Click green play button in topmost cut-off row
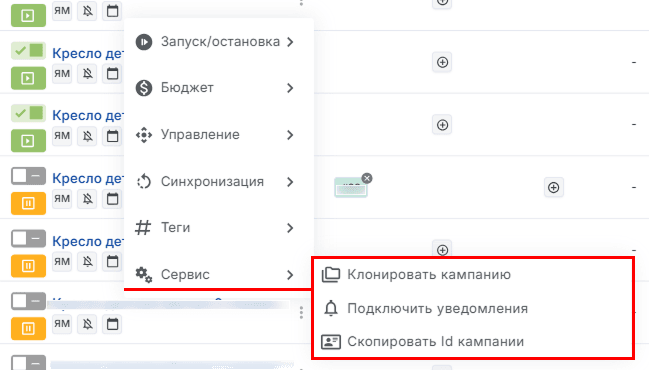The height and width of the screenshot is (370, 649). [x=28, y=16]
